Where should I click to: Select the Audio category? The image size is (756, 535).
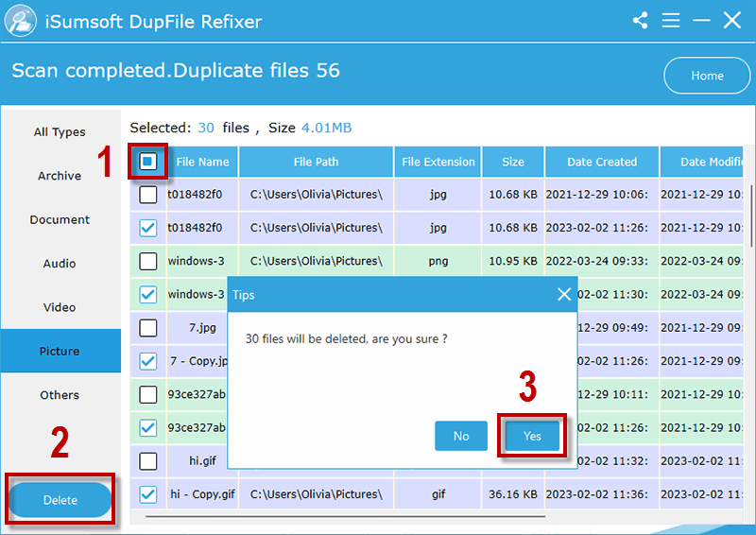pos(60,264)
